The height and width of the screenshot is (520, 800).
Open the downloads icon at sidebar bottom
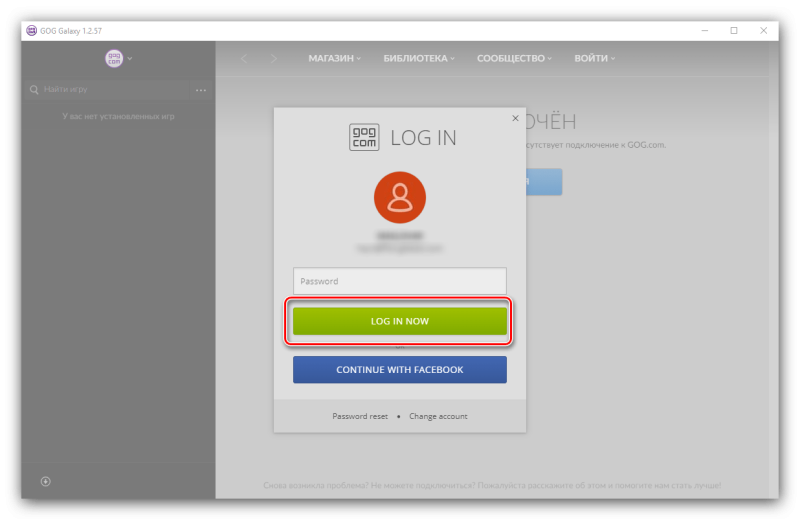click(45, 481)
